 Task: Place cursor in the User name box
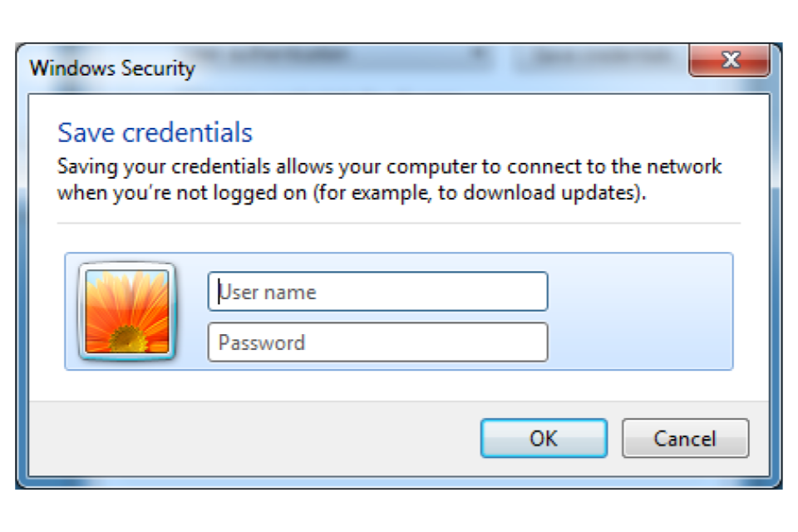(x=377, y=292)
